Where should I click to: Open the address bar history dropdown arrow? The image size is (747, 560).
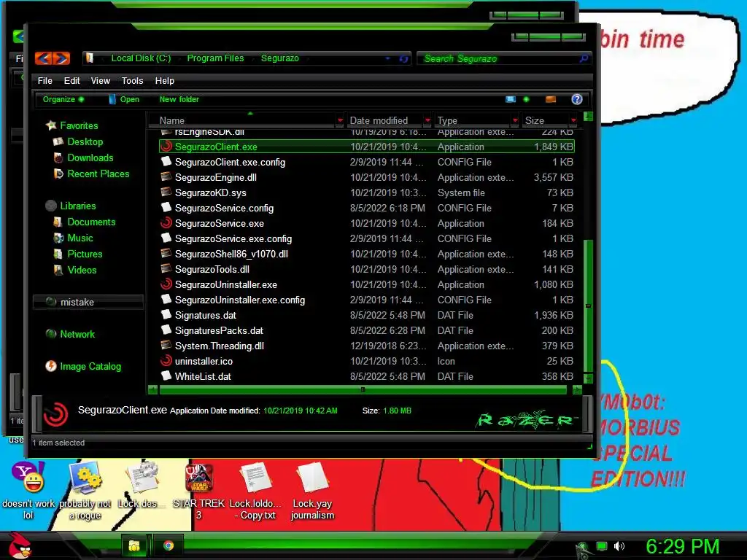click(x=388, y=58)
